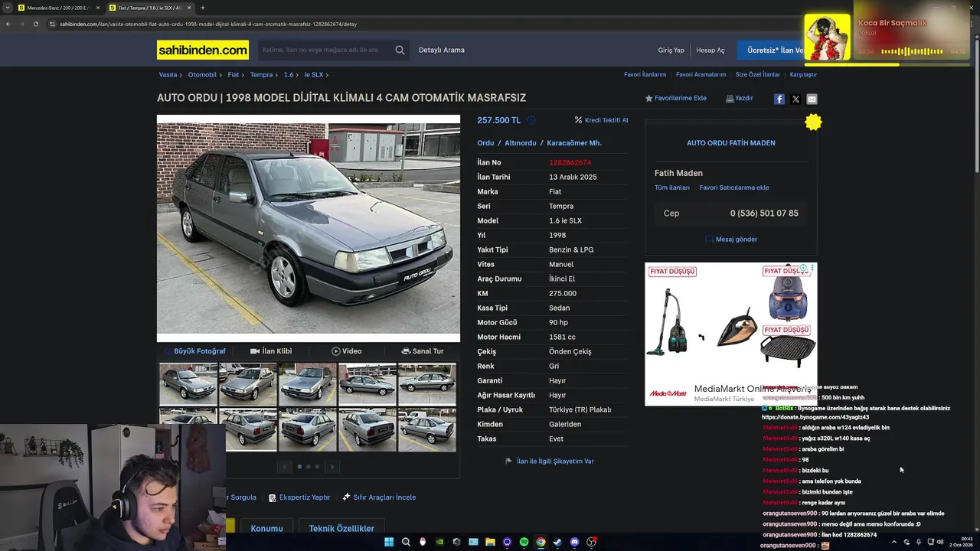The width and height of the screenshot is (980, 551).
Task: Switch to İlan Klibi tab
Action: [x=271, y=350]
